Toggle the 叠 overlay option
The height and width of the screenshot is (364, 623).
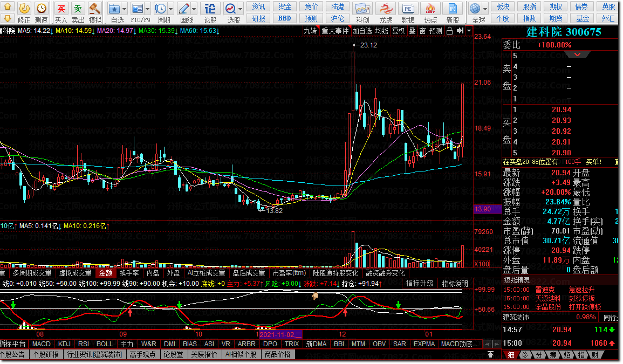tap(413, 31)
